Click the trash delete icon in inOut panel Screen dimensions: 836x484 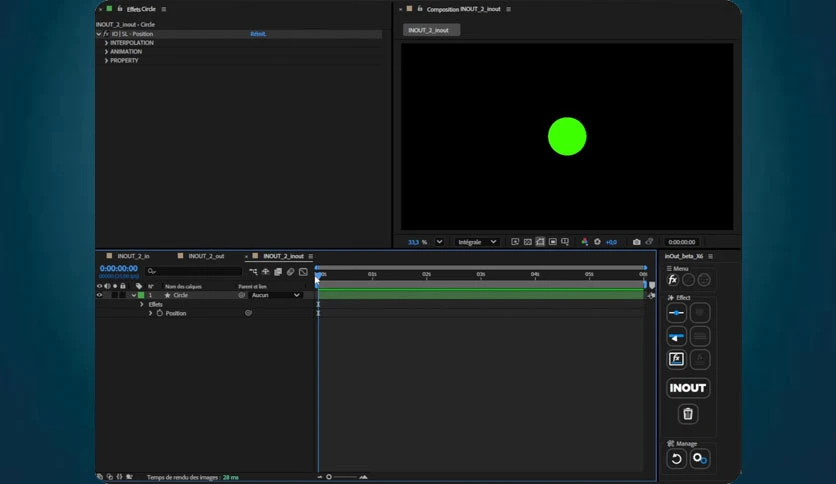coord(688,414)
